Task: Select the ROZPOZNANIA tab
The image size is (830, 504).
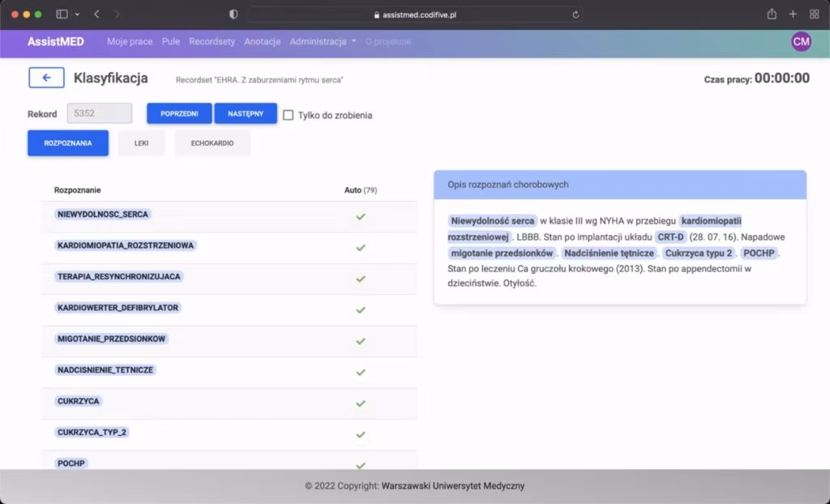Action: [x=68, y=143]
